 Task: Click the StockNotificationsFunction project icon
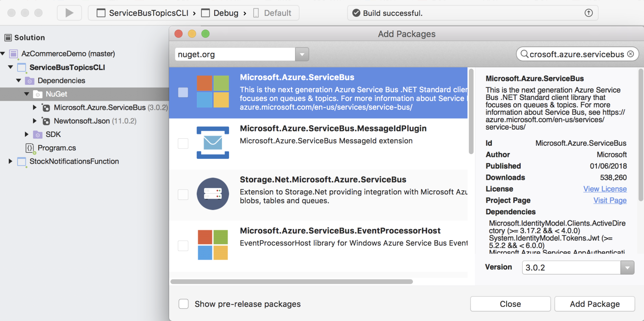click(x=22, y=161)
